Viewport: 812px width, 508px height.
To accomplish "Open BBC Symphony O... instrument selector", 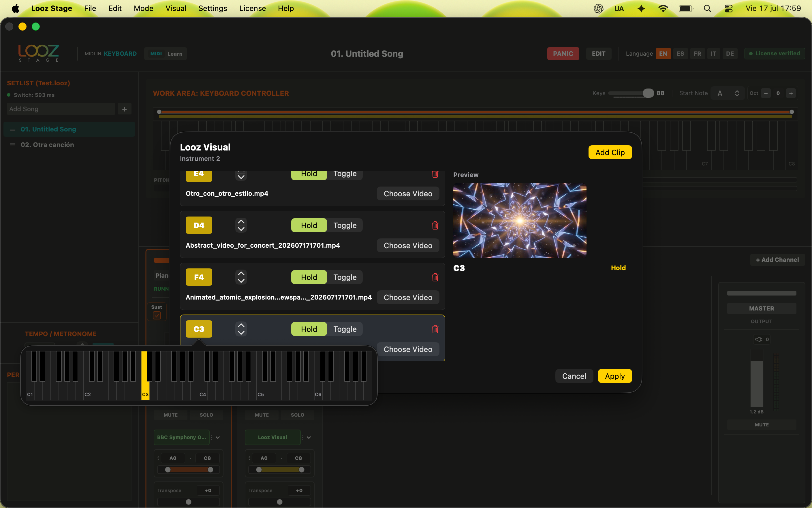I will click(181, 437).
